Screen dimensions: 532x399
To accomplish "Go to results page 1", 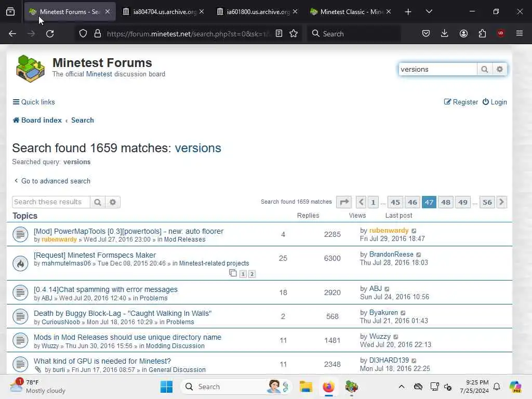I will coord(373,202).
